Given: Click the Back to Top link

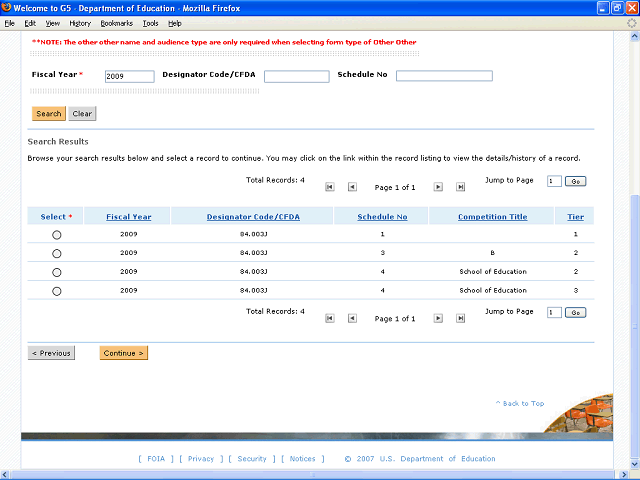Looking at the screenshot, I should (x=520, y=403).
